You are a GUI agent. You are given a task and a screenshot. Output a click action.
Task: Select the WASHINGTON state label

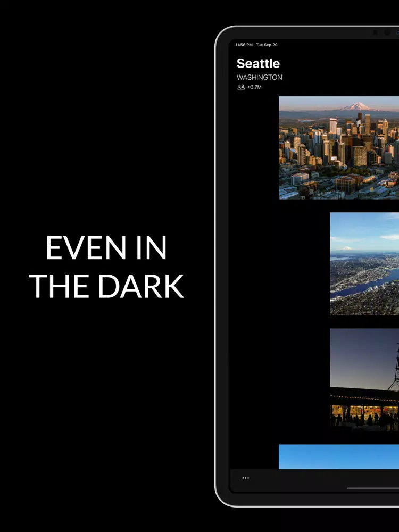pos(260,77)
